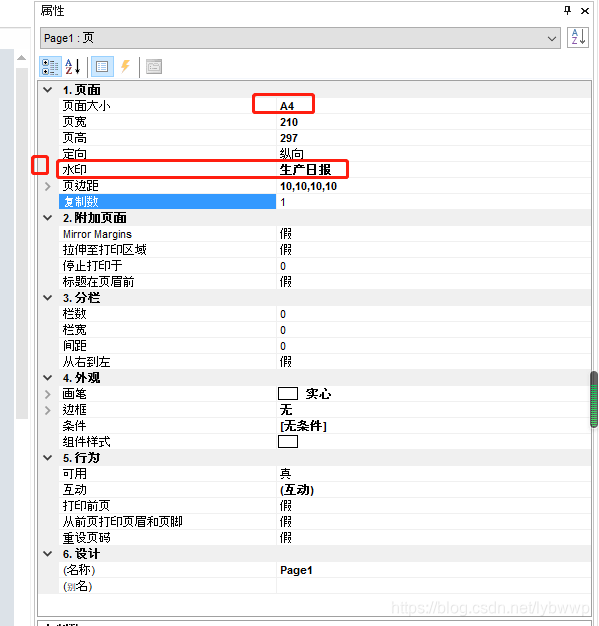Click the alphabetical sort toolbar icon
This screenshot has height=626, width=599.
click(73, 67)
